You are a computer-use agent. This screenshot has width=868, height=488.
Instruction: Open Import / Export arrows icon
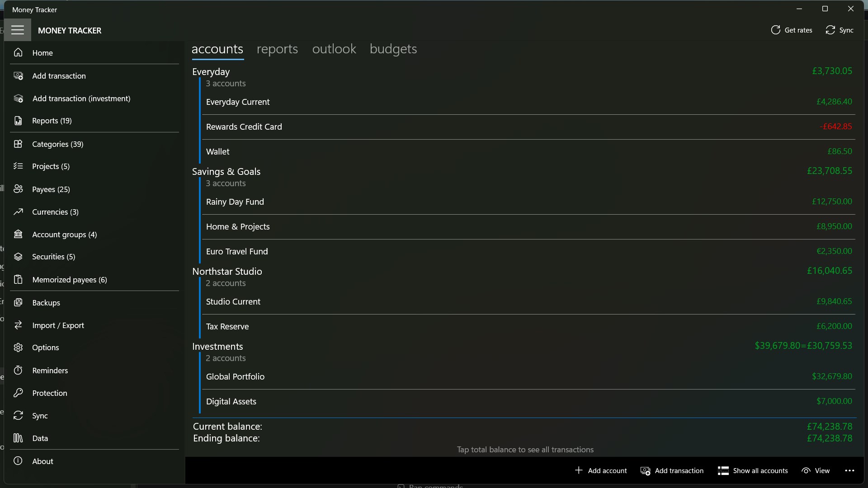click(x=18, y=325)
